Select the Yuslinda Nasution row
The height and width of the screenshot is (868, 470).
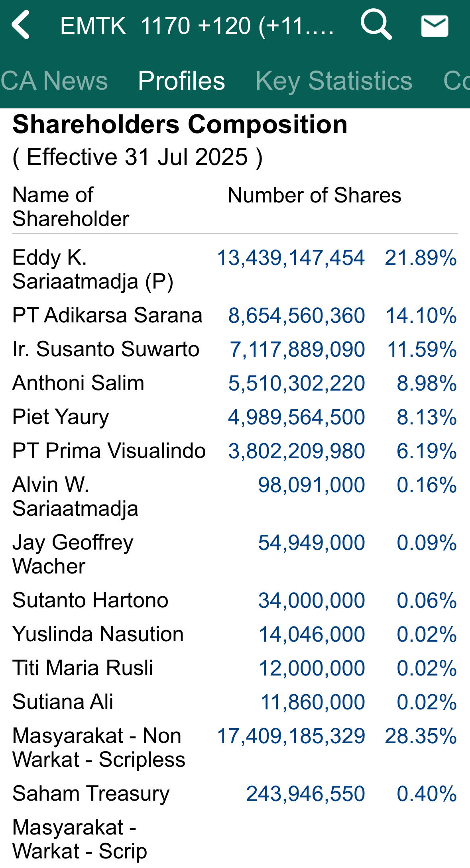(x=235, y=634)
